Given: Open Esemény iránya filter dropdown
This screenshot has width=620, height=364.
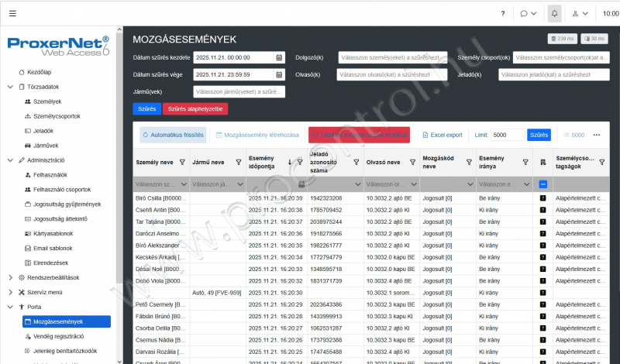Looking at the screenshot, I should tap(527, 184).
